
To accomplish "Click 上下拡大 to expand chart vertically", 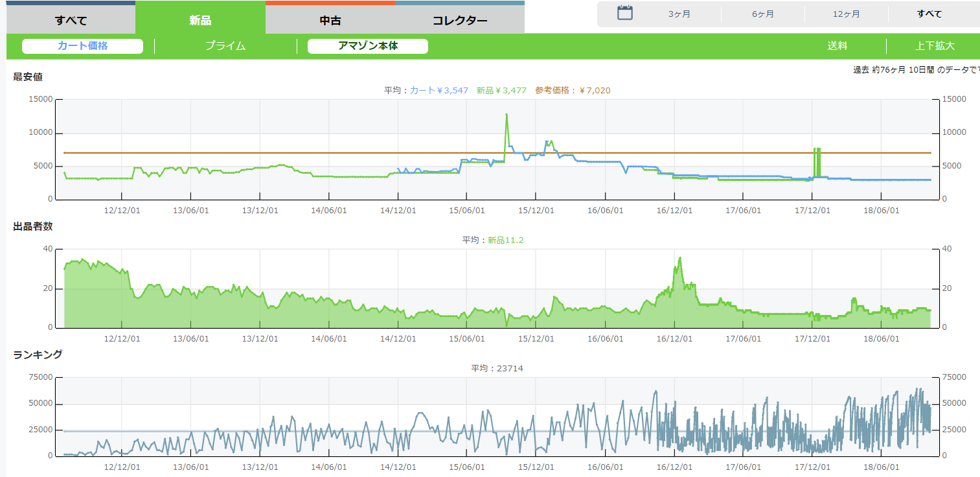I will pyautogui.click(x=934, y=46).
